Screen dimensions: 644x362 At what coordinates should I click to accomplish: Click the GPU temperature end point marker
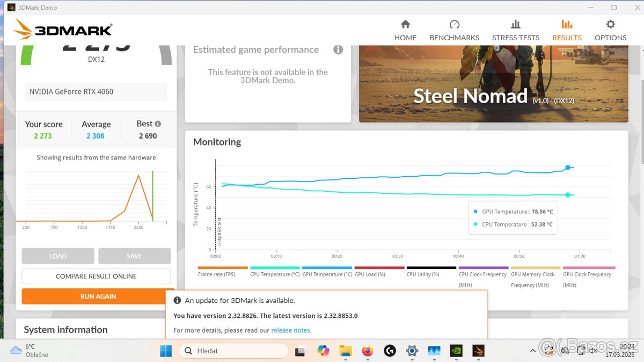pos(568,168)
